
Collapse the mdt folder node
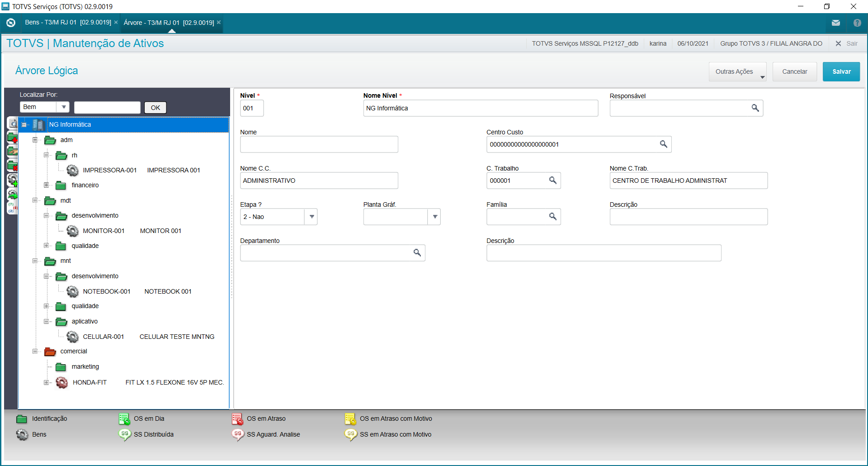35,200
